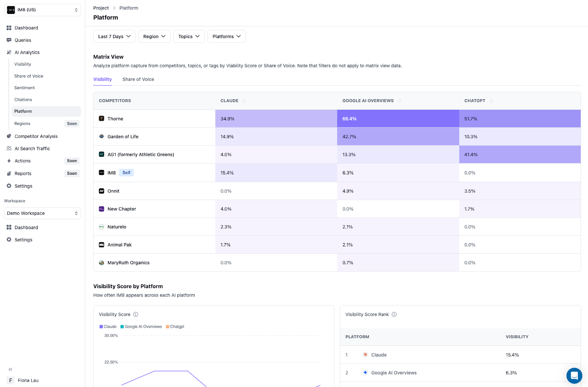This screenshot has height=387, width=588.
Task: Click the Reports icon in the sidebar
Action: coord(9,173)
